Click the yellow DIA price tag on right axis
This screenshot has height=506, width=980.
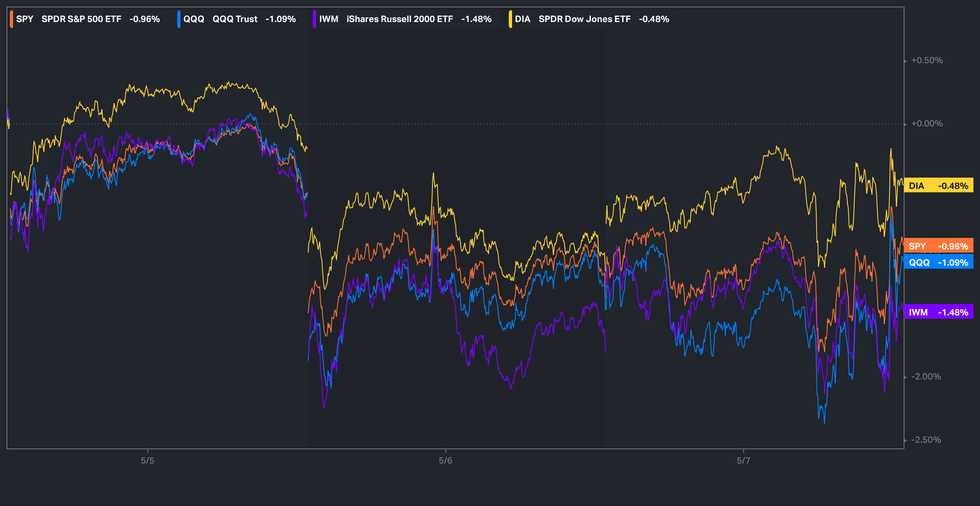point(938,186)
